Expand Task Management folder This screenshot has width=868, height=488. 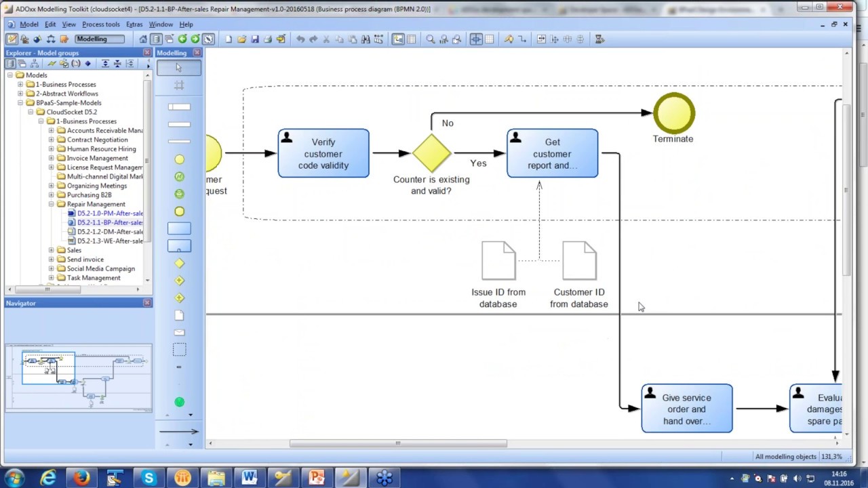point(51,278)
